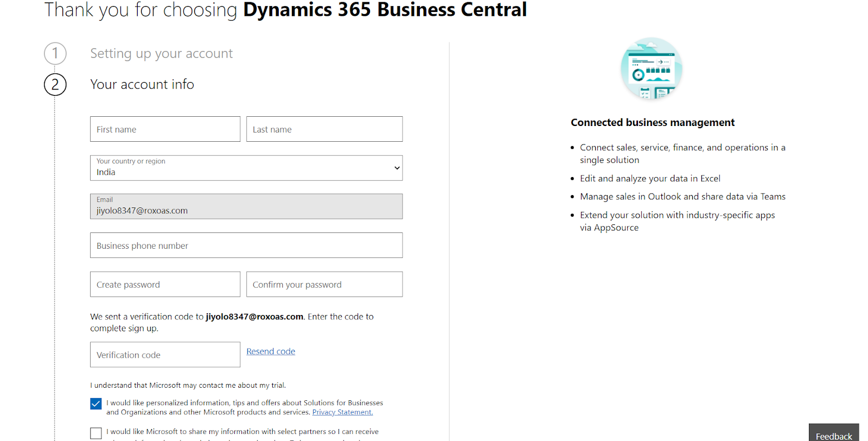The height and width of the screenshot is (441, 868).
Task: Click the First name input field
Action: coord(165,129)
